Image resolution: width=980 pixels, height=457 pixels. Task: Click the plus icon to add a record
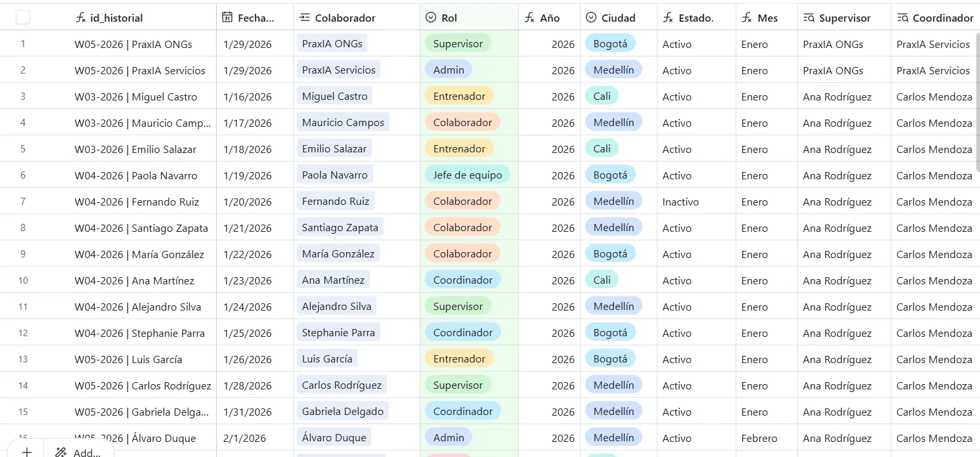(26, 452)
